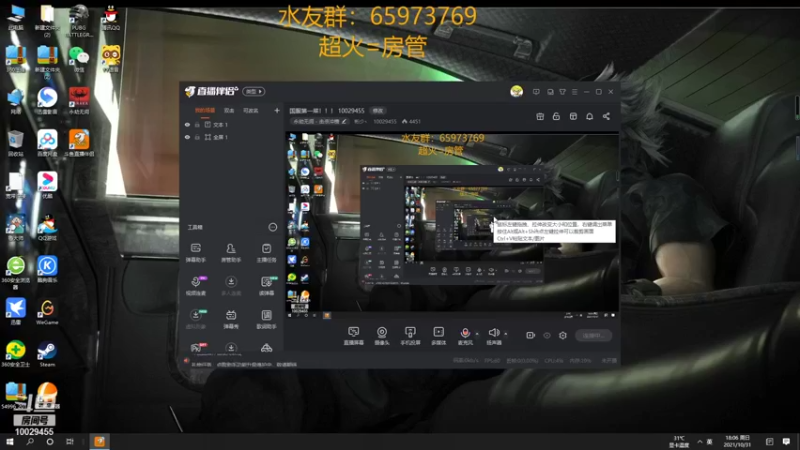Click 修改 to edit the room title

pyautogui.click(x=378, y=110)
